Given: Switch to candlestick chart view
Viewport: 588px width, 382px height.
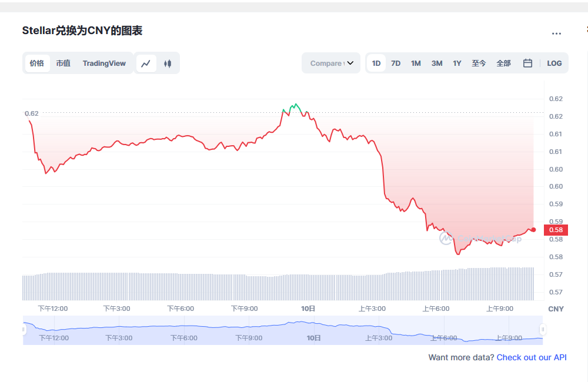Looking at the screenshot, I should (x=168, y=63).
